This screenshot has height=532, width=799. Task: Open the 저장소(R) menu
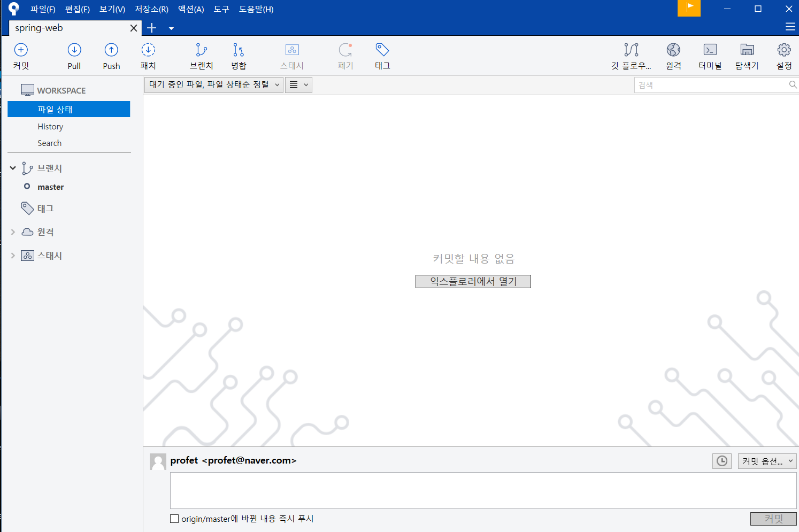pyautogui.click(x=151, y=9)
